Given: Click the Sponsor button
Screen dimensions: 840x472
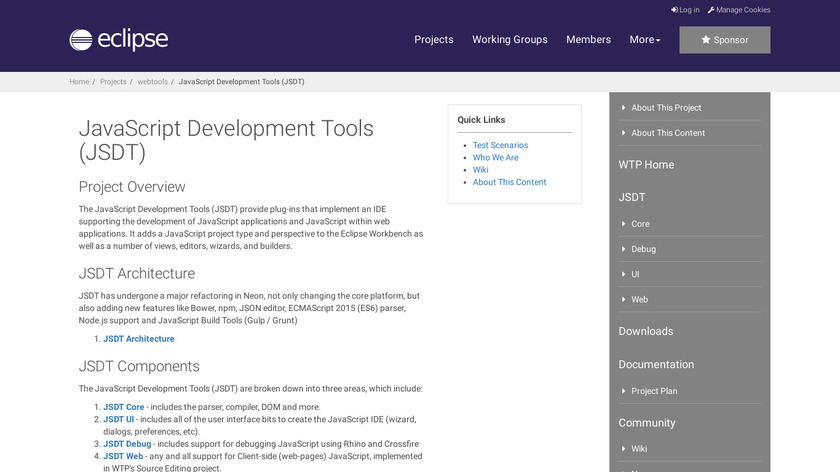Looking at the screenshot, I should pos(725,40).
